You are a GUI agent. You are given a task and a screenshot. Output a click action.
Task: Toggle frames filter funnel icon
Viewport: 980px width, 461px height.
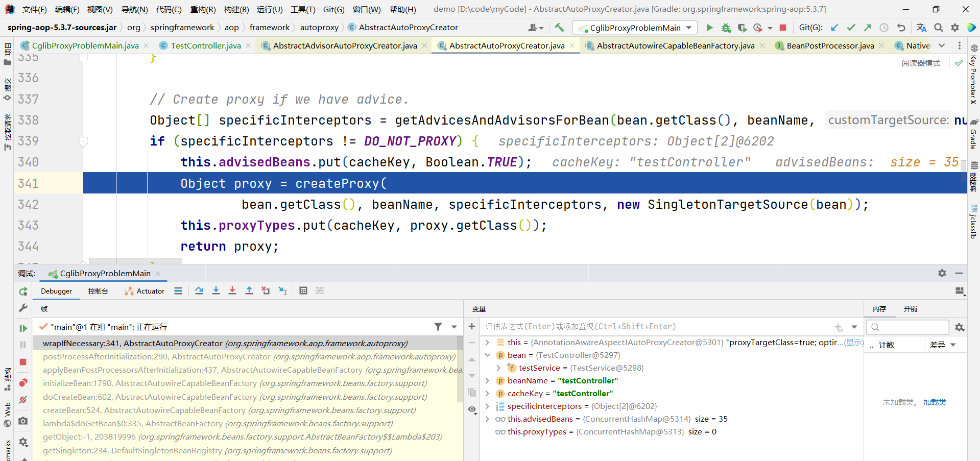click(x=438, y=327)
